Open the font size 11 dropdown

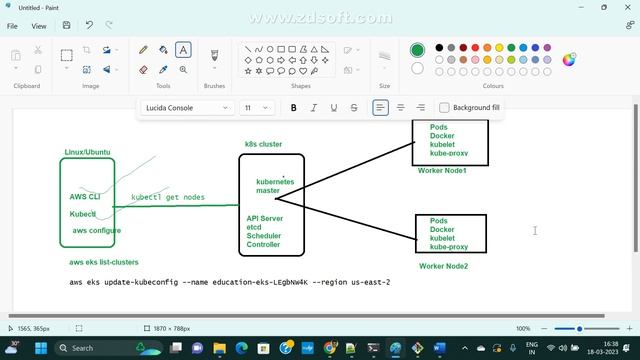[257, 108]
